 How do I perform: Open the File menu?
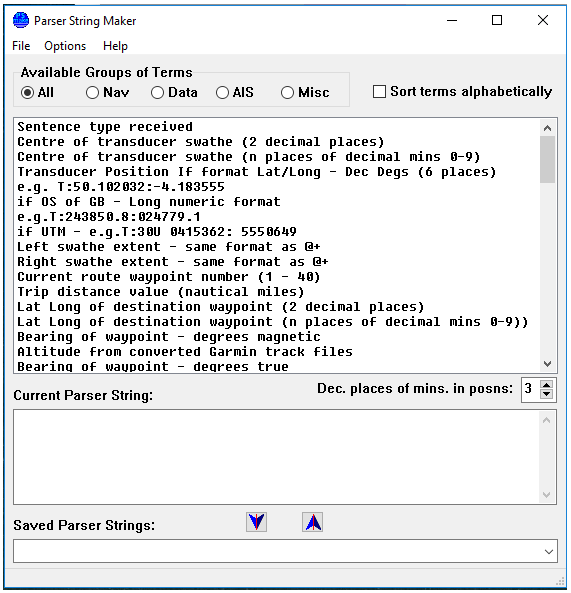[x=21, y=46]
